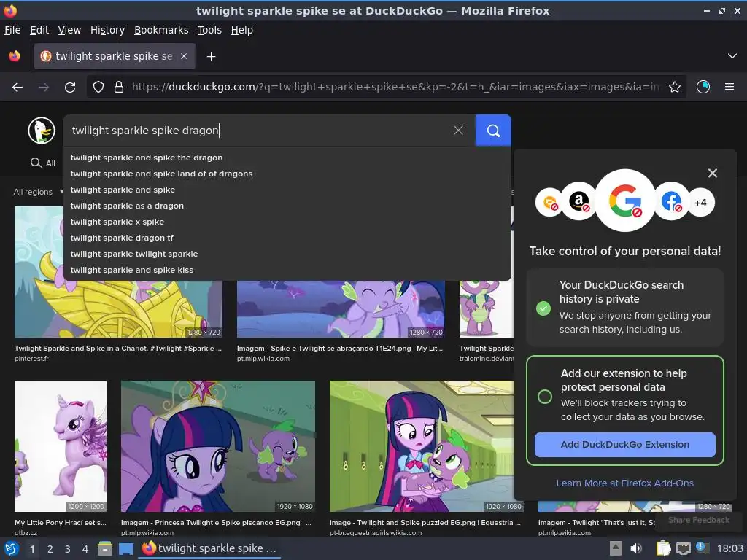Open the All regions dropdown
The width and height of the screenshot is (747, 560).
pyautogui.click(x=38, y=192)
